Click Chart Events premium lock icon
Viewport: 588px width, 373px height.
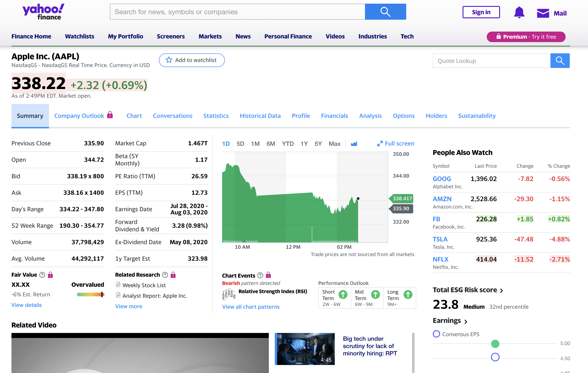point(268,275)
